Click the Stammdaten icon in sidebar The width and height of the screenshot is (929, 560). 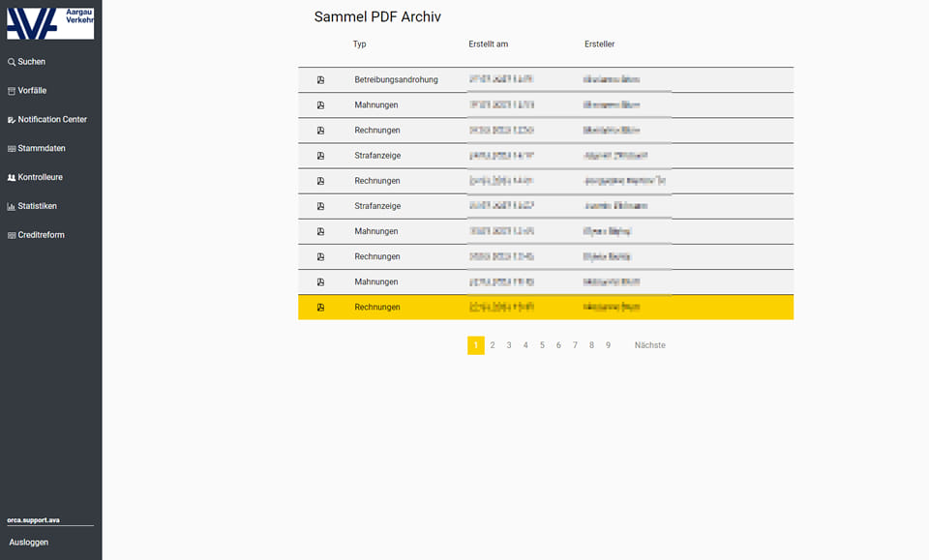click(12, 149)
